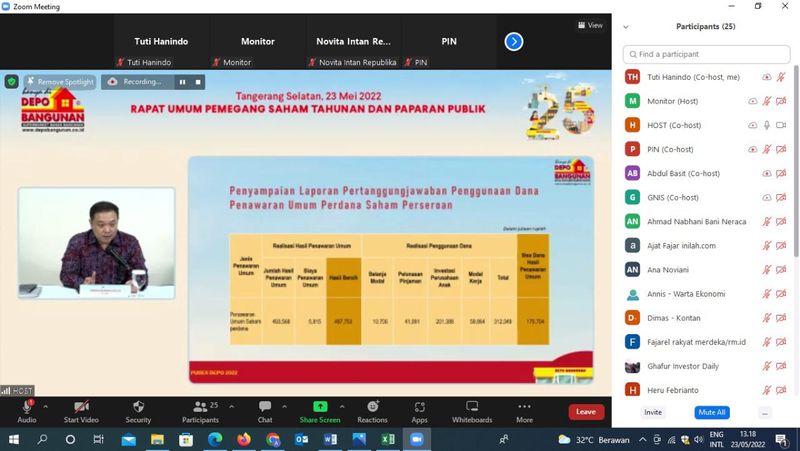Viewport: 800px width, 451px height.
Task: Select Ahmad Nabhani Bani Neraca participant
Action: [707, 221]
